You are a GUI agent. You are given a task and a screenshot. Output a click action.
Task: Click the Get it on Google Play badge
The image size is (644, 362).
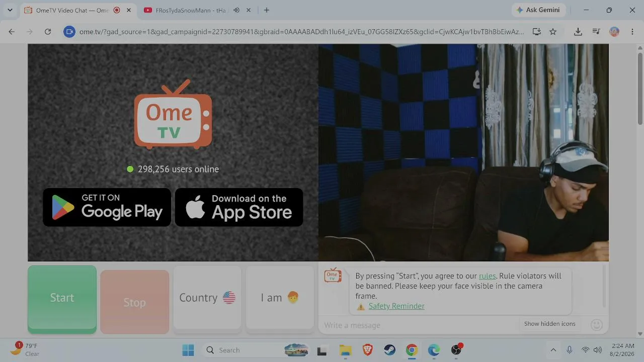[107, 207]
